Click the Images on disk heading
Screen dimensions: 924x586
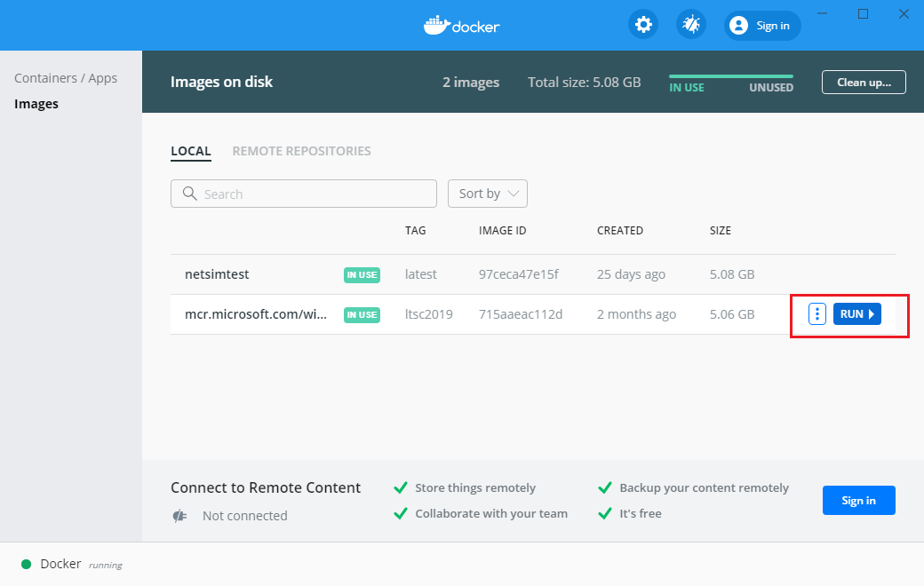coord(221,82)
